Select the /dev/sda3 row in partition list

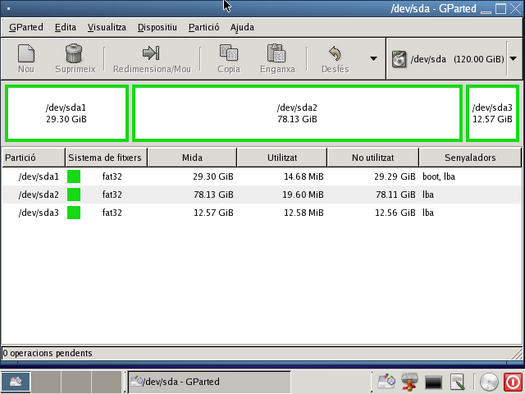tap(261, 213)
